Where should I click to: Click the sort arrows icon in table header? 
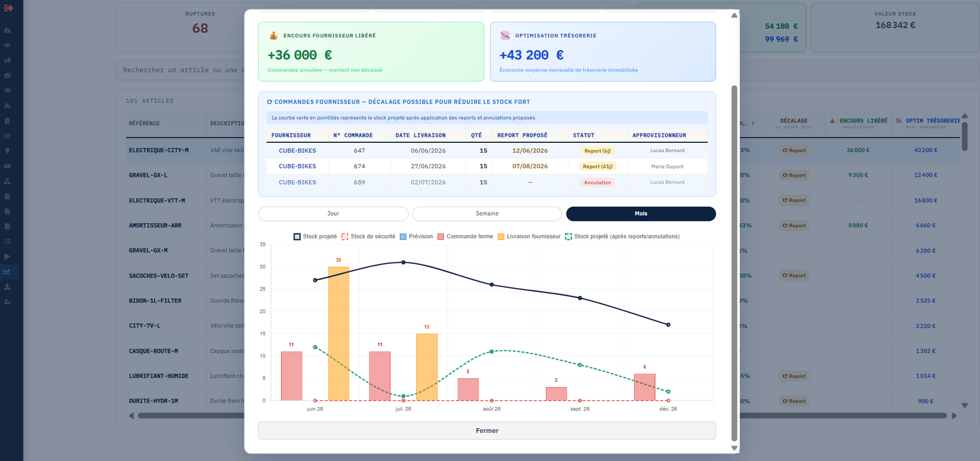tap(753, 123)
